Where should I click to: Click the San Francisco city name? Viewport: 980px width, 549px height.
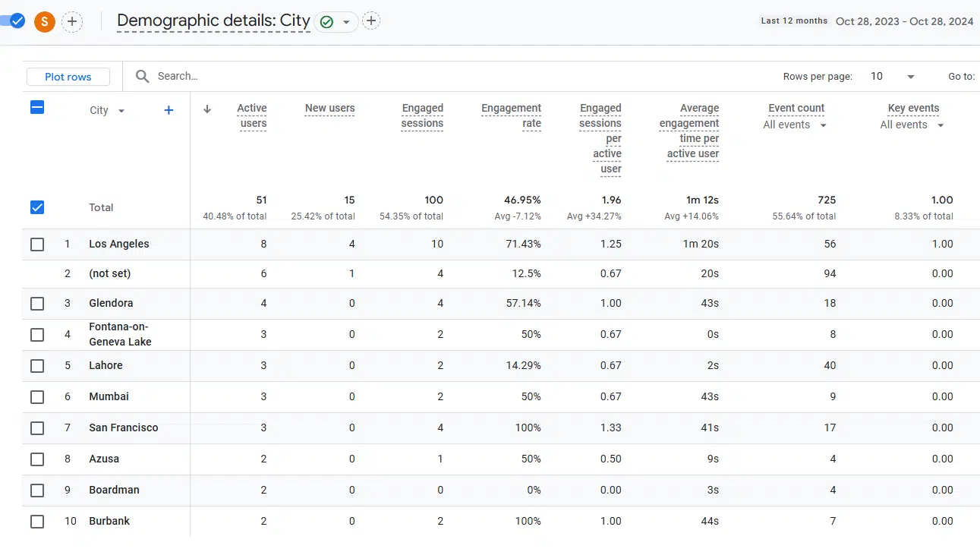point(124,428)
